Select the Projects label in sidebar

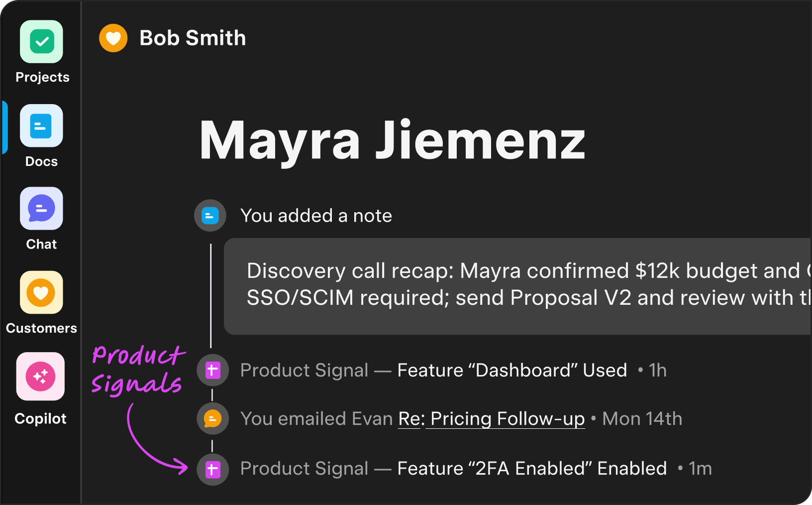42,77
